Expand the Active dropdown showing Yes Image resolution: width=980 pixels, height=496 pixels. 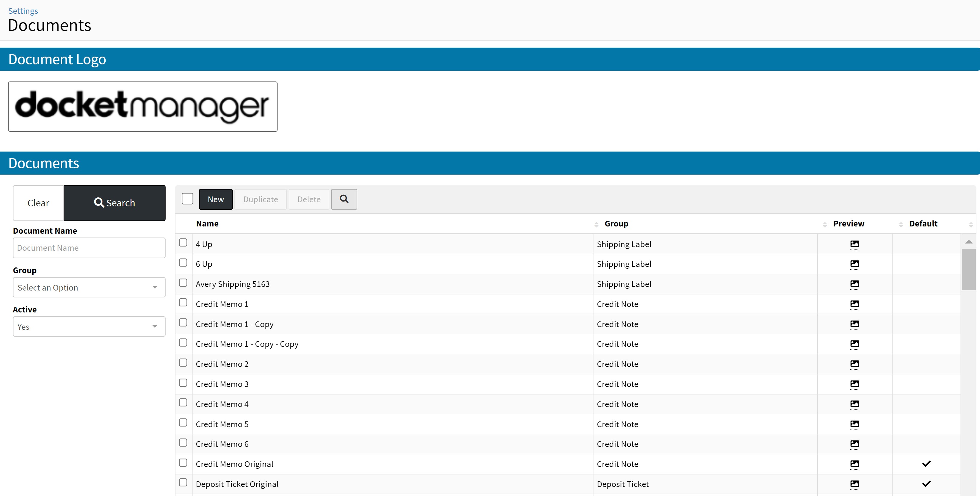pyautogui.click(x=89, y=326)
